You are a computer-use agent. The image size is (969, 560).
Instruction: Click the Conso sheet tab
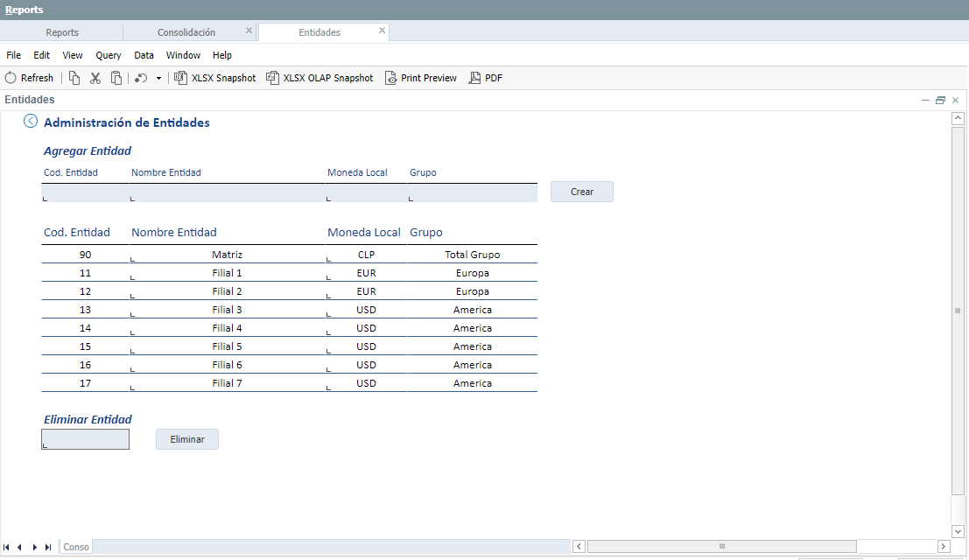point(76,547)
